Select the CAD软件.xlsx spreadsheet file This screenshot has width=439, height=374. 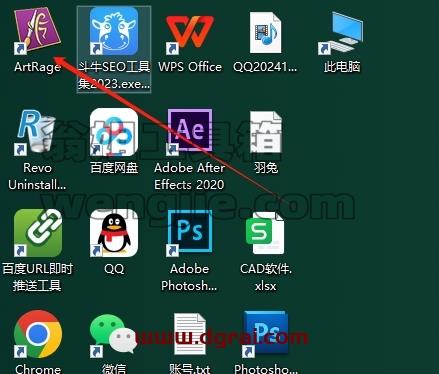pyautogui.click(x=266, y=233)
